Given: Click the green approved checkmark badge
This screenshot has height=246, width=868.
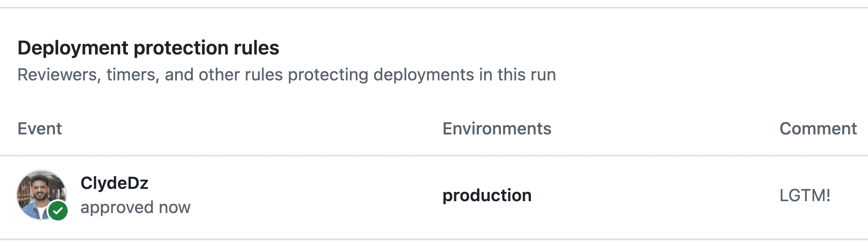Looking at the screenshot, I should [x=58, y=211].
